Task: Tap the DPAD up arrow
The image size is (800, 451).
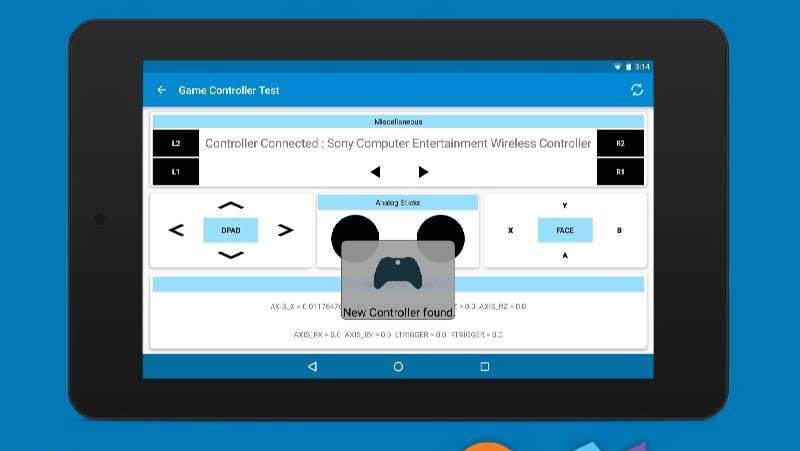Action: (231, 206)
